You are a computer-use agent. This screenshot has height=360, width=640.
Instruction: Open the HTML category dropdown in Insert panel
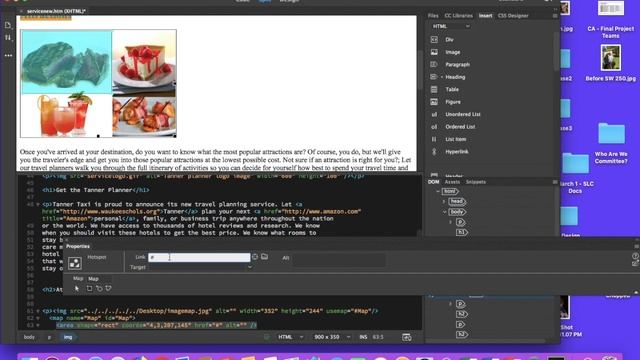(451, 26)
